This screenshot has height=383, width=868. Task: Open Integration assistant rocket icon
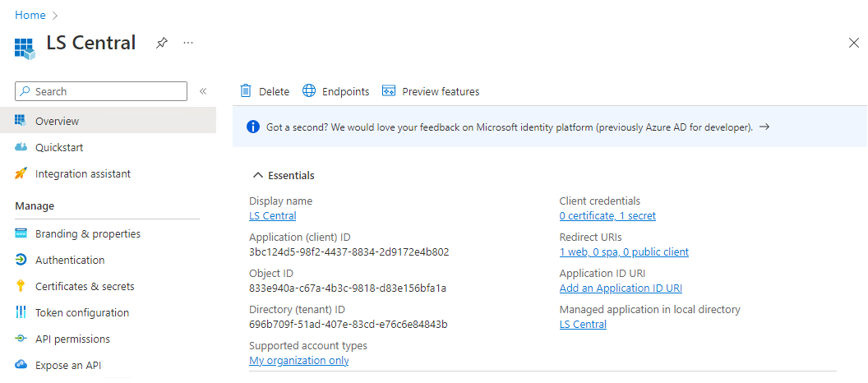point(21,174)
